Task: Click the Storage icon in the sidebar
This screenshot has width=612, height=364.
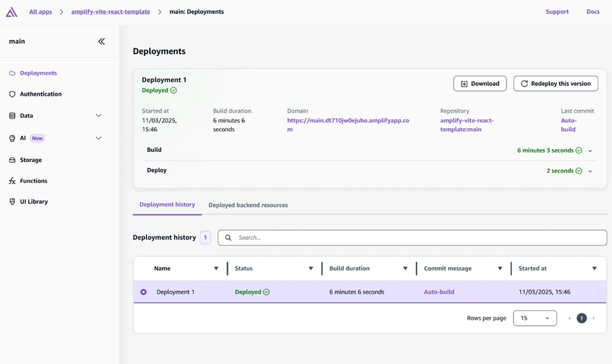Action: tap(12, 160)
